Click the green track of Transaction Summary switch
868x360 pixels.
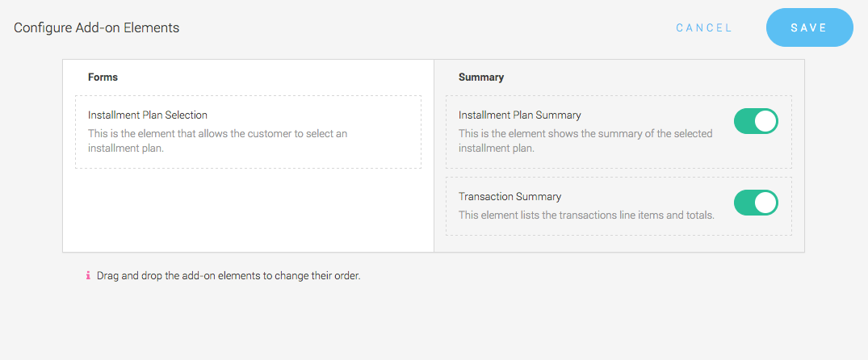coord(745,203)
